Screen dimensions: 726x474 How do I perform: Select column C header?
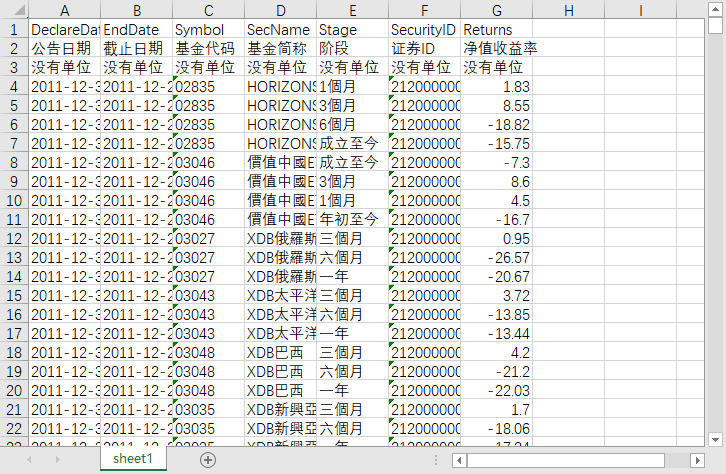point(208,10)
